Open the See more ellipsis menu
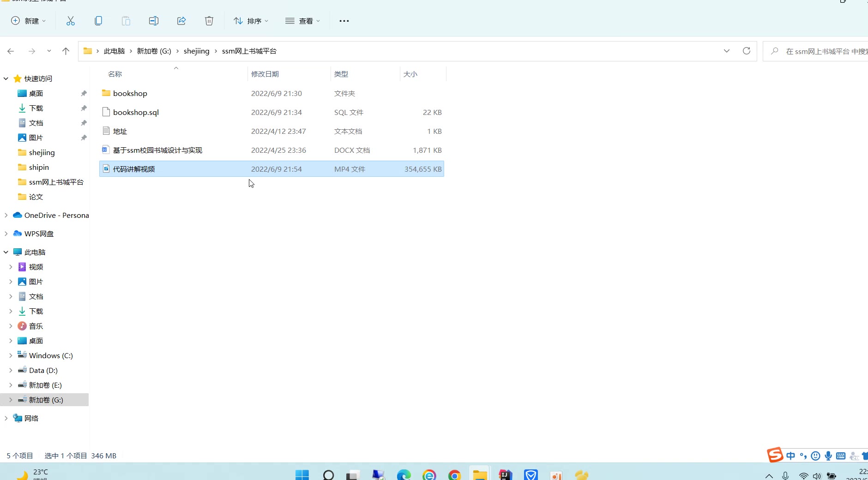868x480 pixels. [x=344, y=21]
